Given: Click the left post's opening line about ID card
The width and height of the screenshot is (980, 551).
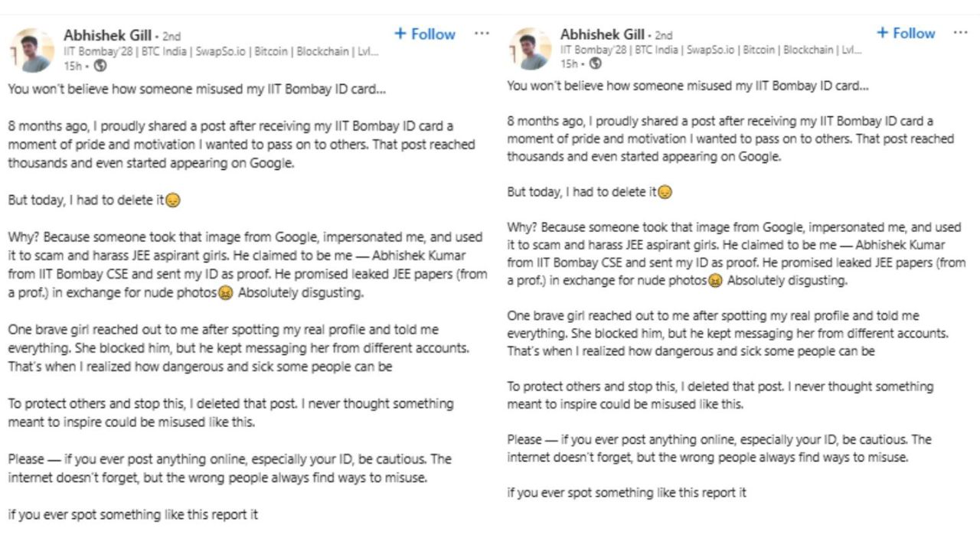Looking at the screenshot, I should (x=197, y=89).
